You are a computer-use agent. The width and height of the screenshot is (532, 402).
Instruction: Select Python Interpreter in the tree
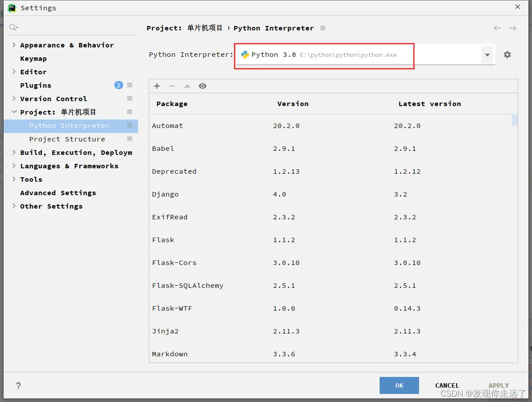point(70,126)
